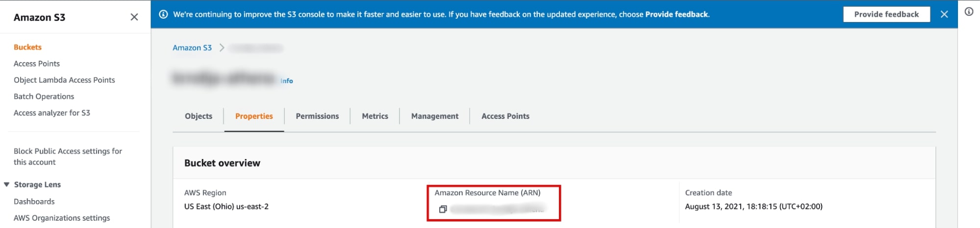980x228 pixels.
Task: Click the Amazon S3 breadcrumb link
Action: [192, 47]
